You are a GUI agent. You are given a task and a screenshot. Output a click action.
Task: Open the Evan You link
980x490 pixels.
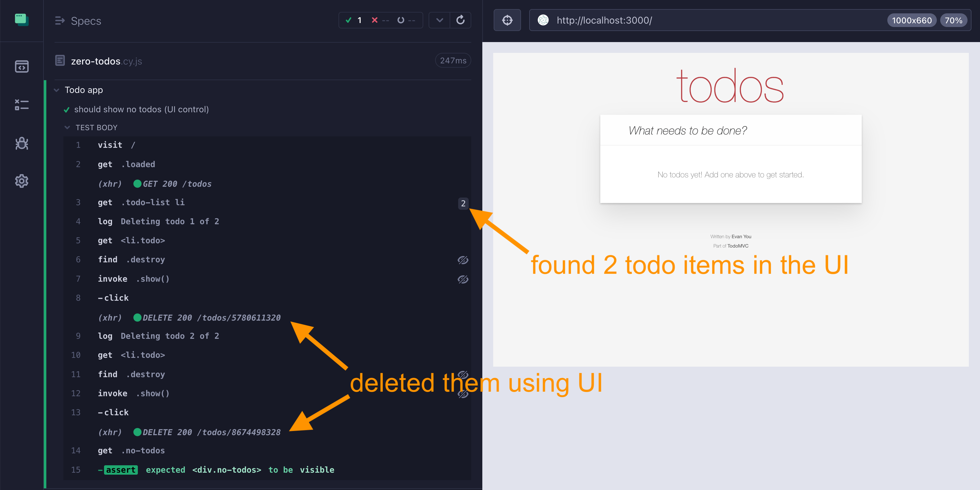click(x=741, y=237)
